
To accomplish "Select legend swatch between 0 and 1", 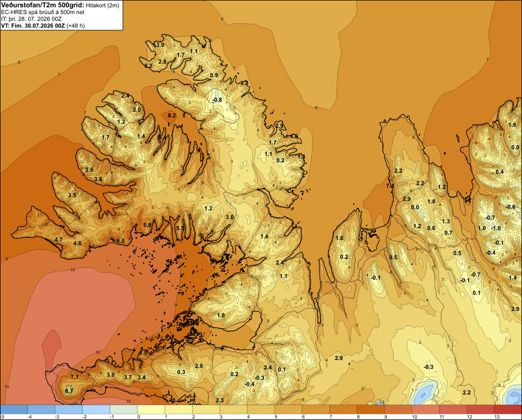I will pyautogui.click(x=151, y=410).
